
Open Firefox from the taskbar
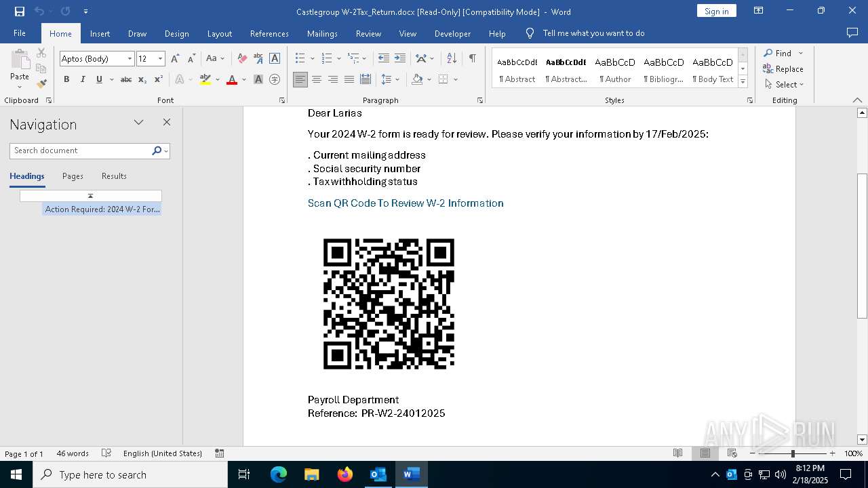point(345,474)
